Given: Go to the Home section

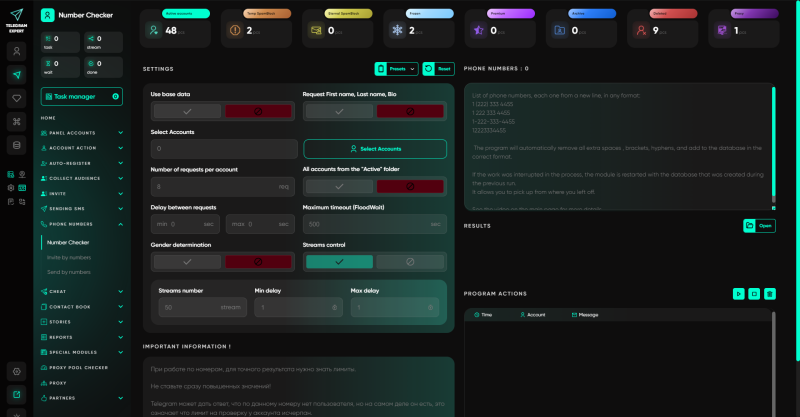Looking at the screenshot, I should point(48,118).
